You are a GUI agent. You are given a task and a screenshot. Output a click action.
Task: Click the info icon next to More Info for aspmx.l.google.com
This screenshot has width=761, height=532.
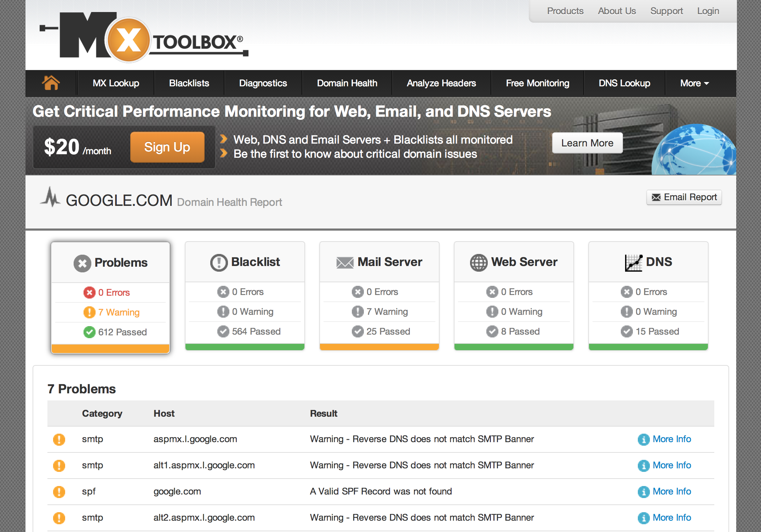[x=643, y=439]
